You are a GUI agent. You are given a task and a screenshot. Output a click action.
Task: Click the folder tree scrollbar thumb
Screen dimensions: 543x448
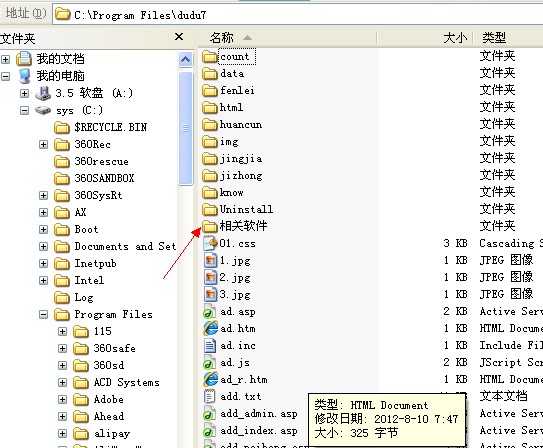pyautogui.click(x=186, y=128)
